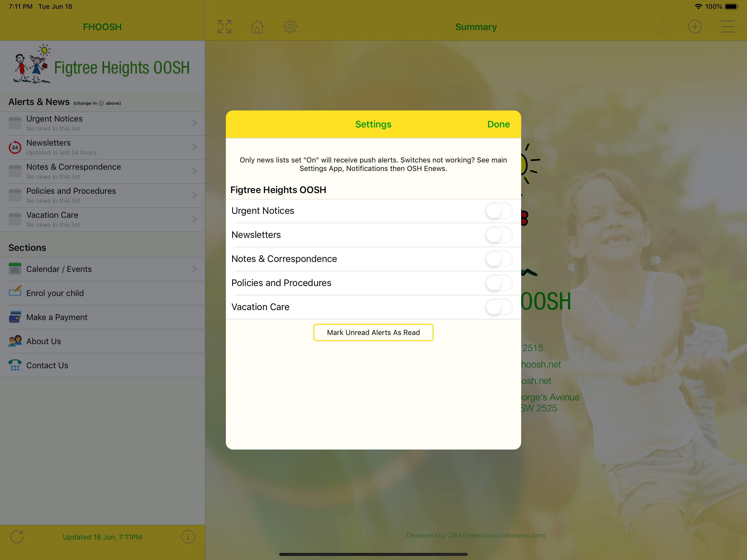
Task: Tap the Vacation Care folder icon
Action: [x=15, y=219]
